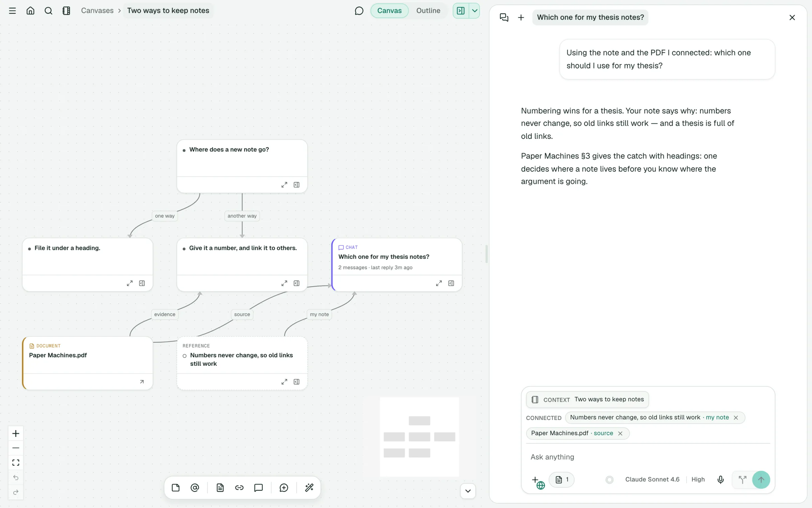Open 'File it under a heading.' card in side panel
The width and height of the screenshot is (812, 508).
coord(142,283)
